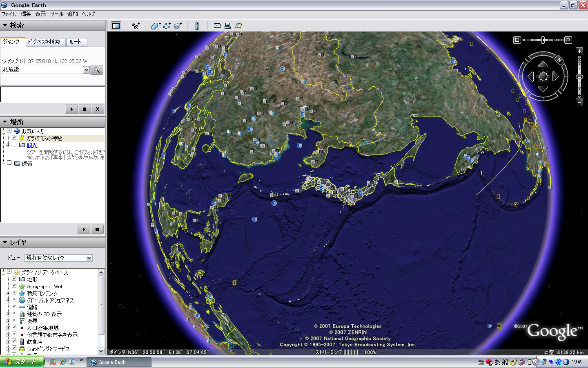588x368 pixels.
Task: Print the current view
Action: click(227, 26)
